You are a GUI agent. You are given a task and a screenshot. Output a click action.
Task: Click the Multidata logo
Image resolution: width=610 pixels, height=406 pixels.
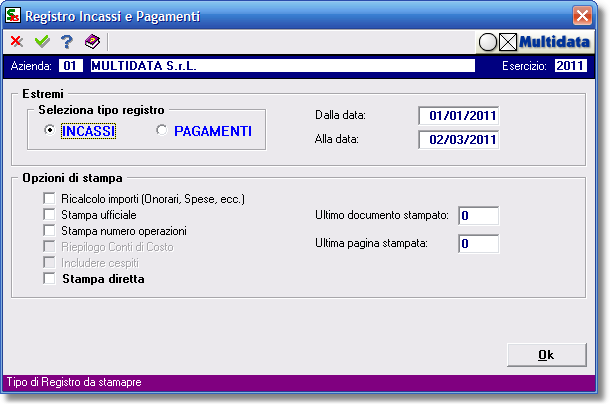coord(554,42)
